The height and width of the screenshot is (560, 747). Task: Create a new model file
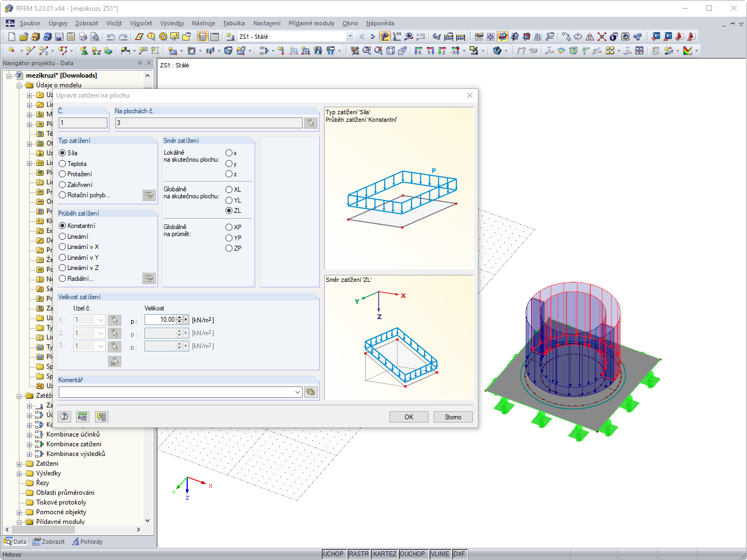pyautogui.click(x=12, y=37)
